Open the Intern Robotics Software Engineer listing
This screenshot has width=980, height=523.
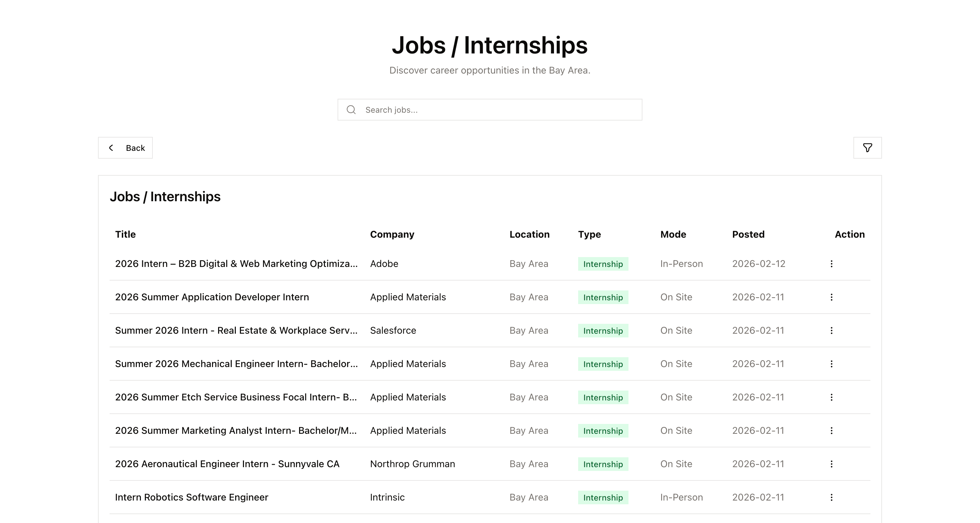tap(192, 497)
